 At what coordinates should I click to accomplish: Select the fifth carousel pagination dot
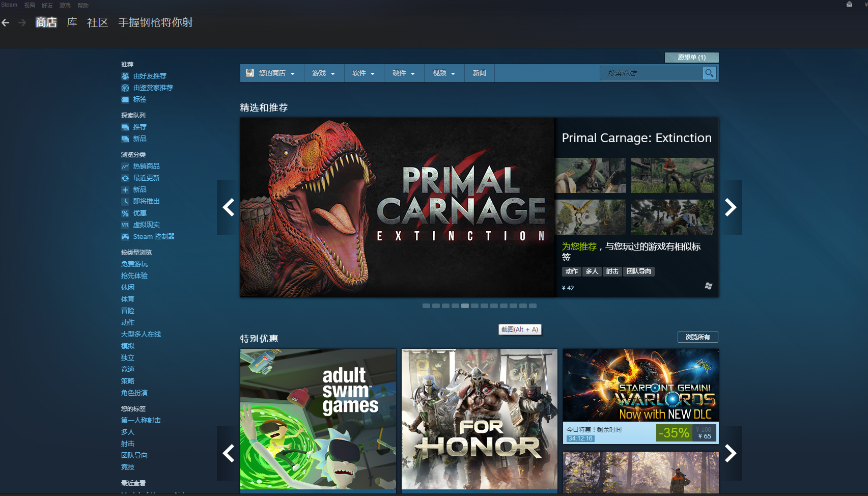click(465, 306)
